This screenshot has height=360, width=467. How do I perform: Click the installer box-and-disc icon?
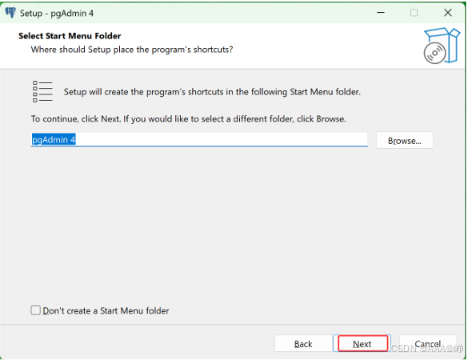[442, 46]
